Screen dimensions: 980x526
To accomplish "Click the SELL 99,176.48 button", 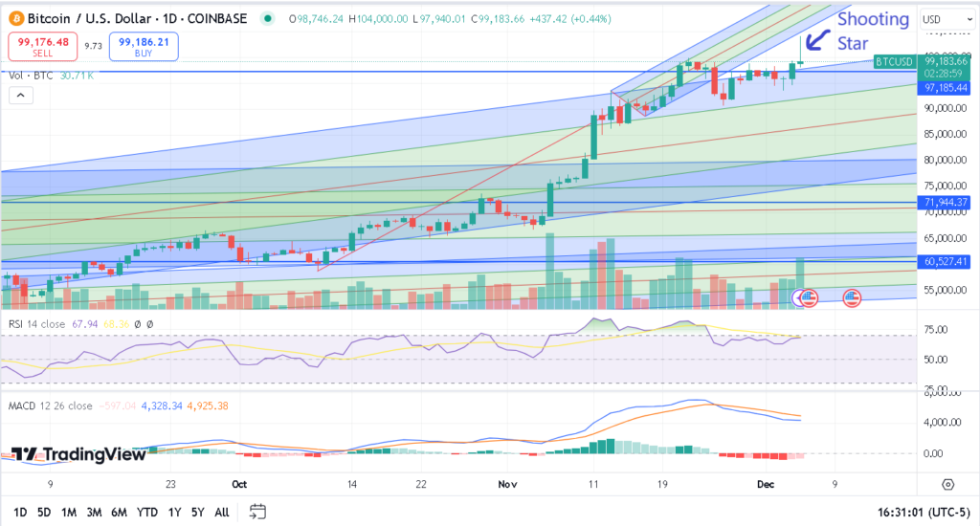I will coord(42,47).
